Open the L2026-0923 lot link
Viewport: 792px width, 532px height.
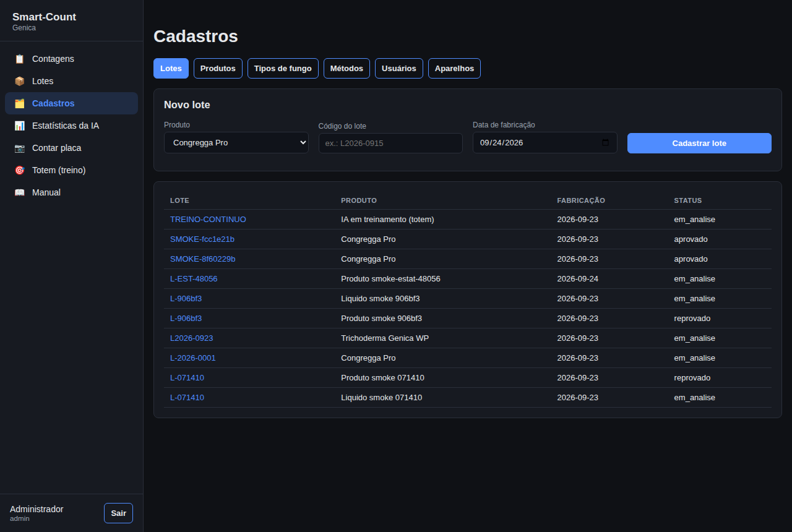191,338
